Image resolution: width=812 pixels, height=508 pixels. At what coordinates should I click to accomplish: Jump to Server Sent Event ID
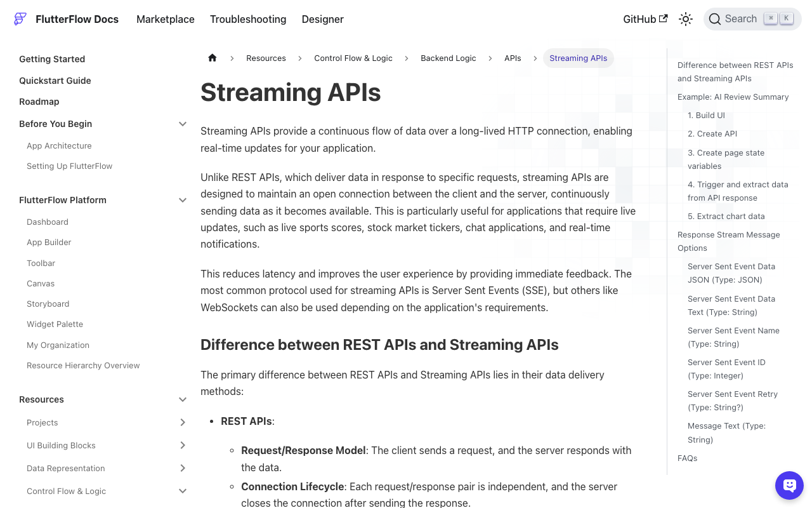click(726, 369)
